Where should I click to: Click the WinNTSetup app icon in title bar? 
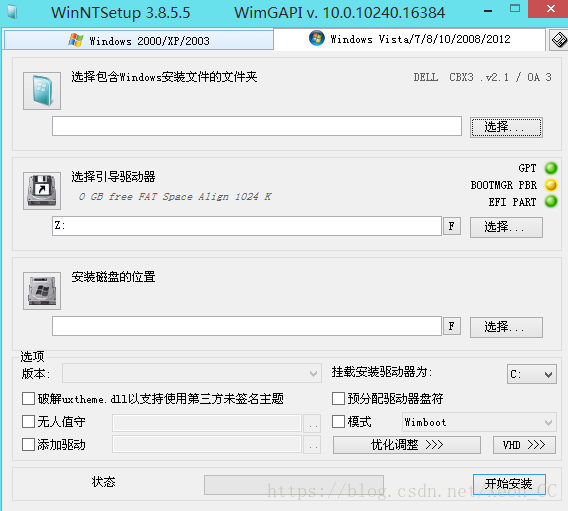12,12
